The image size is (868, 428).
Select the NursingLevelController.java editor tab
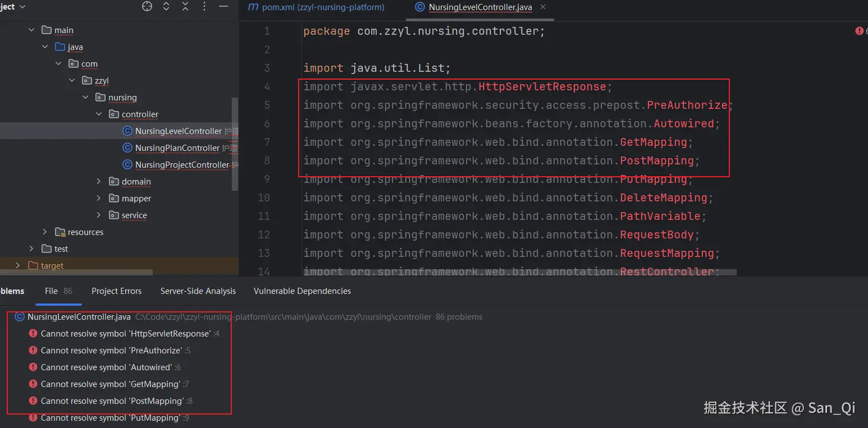point(480,7)
